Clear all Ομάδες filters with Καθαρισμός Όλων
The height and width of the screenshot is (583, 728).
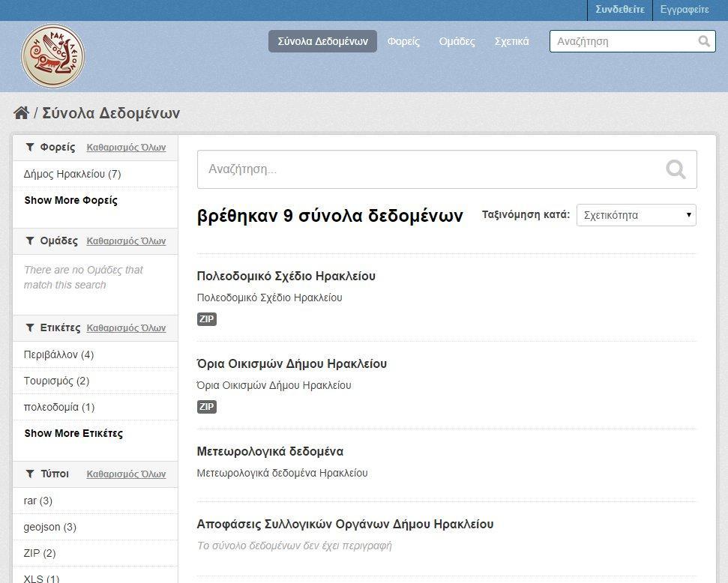[126, 241]
